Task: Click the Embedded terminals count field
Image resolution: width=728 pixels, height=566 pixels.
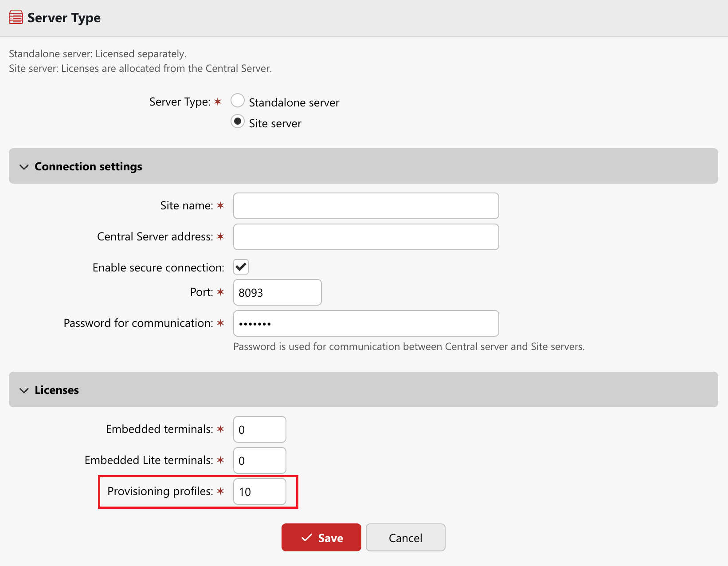Action: pyautogui.click(x=259, y=429)
